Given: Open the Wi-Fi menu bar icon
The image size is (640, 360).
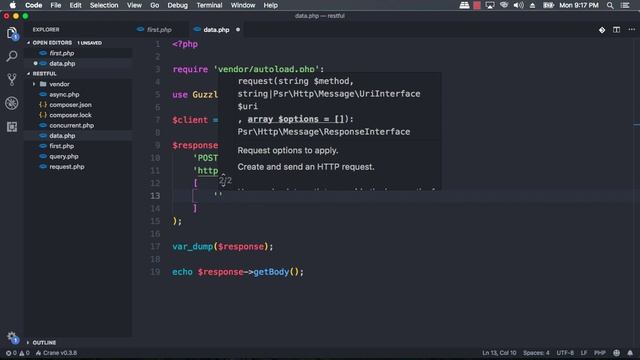Looking at the screenshot, I should tap(504, 5).
